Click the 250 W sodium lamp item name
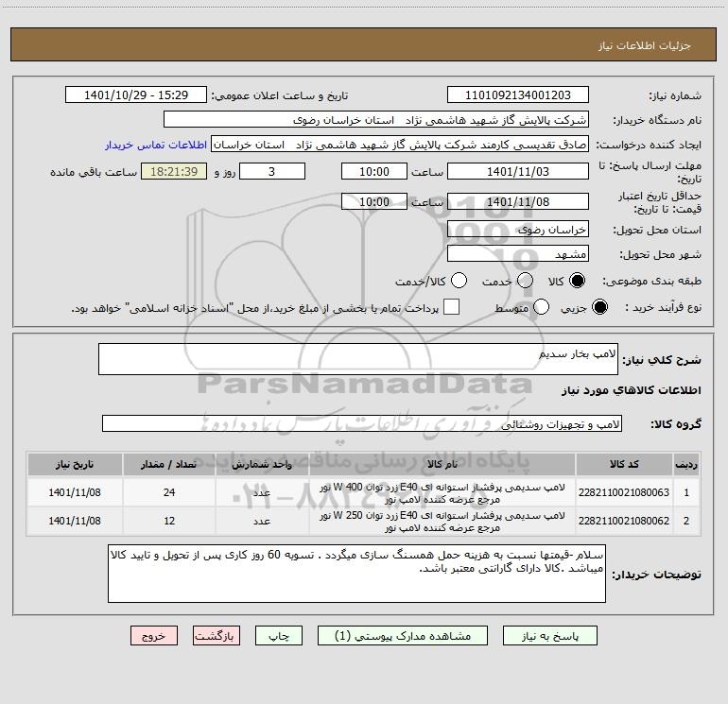The height and width of the screenshot is (704, 728). [442, 522]
